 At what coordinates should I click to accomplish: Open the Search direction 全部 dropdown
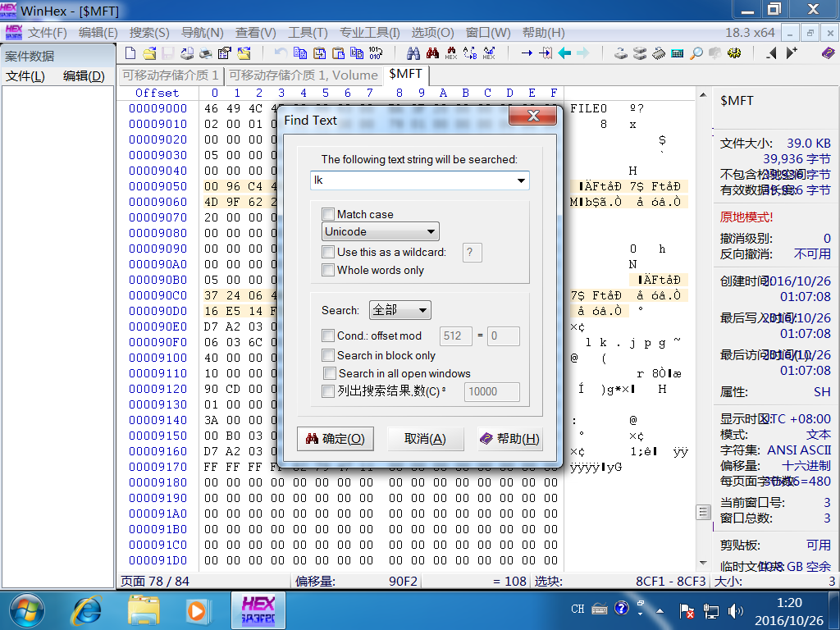tap(399, 310)
